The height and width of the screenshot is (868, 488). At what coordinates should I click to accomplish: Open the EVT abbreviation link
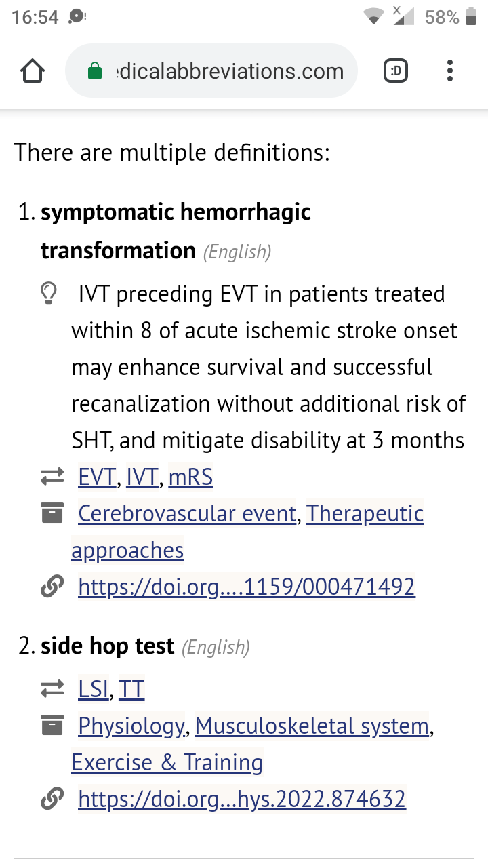click(x=97, y=477)
